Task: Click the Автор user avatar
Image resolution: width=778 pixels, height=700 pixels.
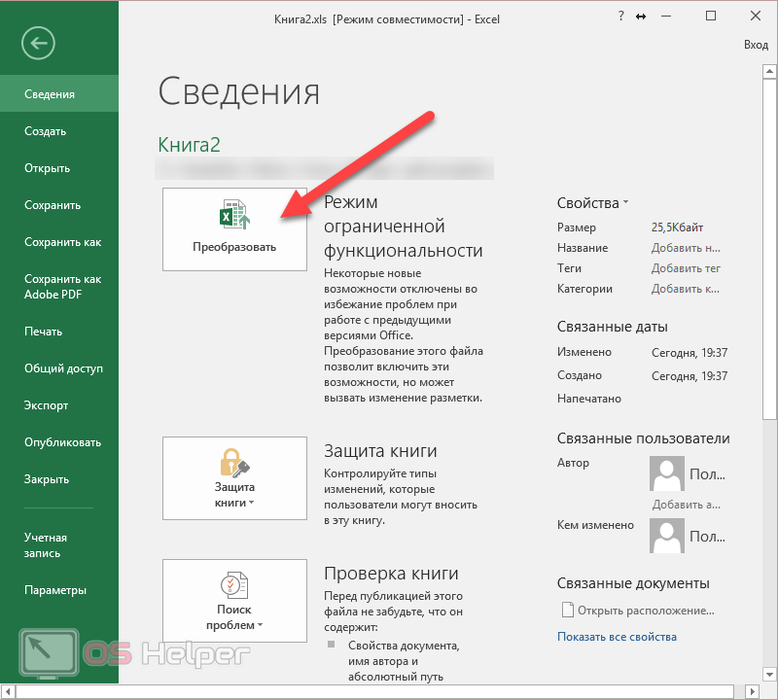Action: point(667,473)
